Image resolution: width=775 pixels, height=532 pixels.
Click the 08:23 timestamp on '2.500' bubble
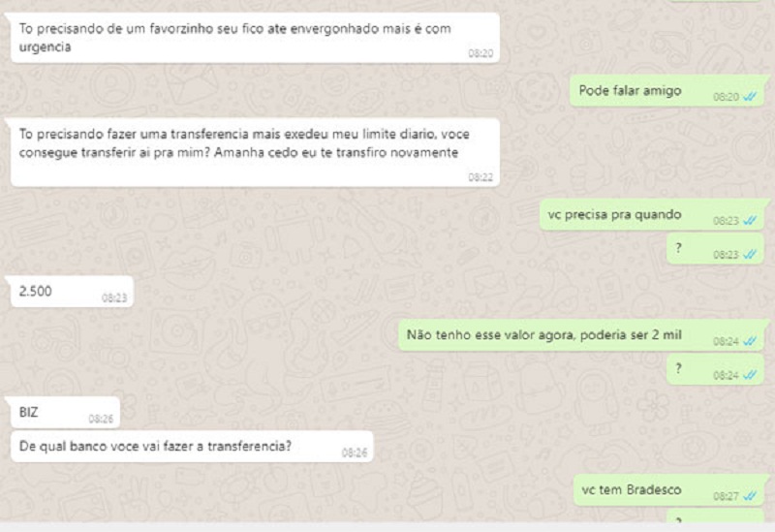(114, 297)
